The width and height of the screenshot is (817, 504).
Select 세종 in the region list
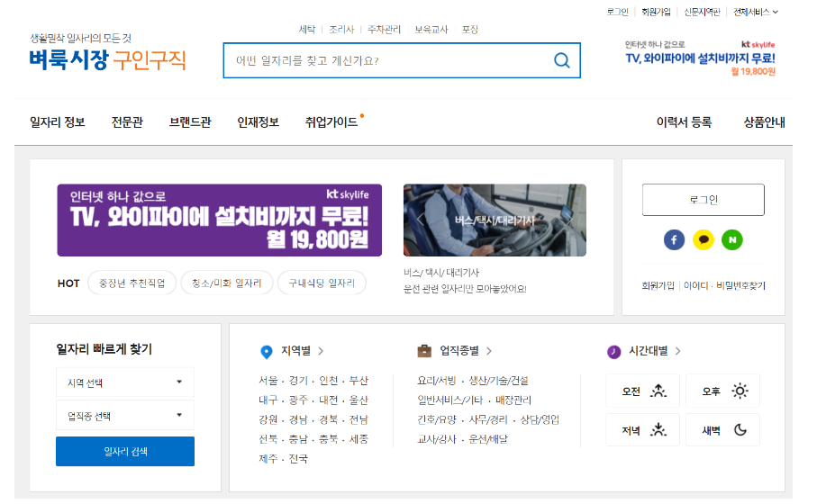click(x=359, y=439)
